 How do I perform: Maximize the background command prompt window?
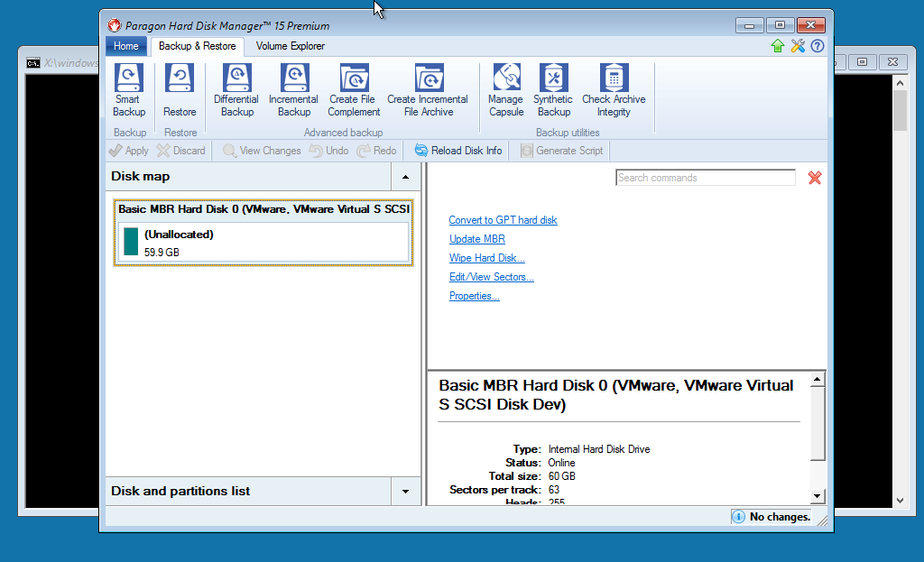click(862, 62)
